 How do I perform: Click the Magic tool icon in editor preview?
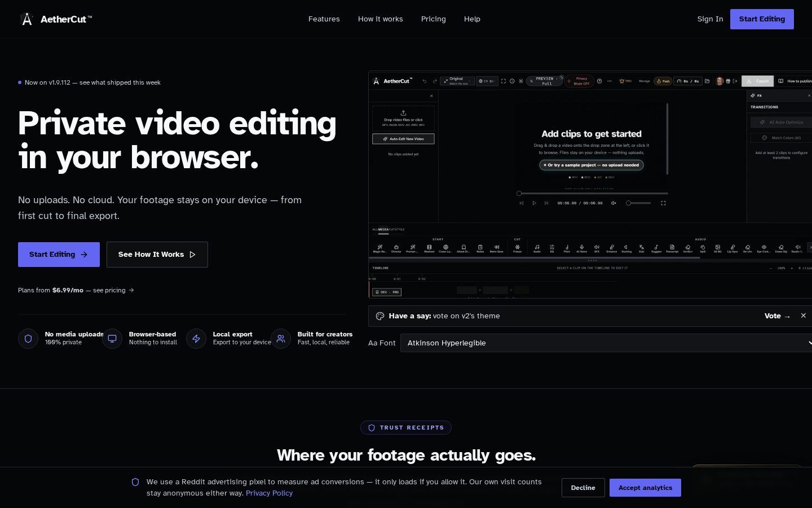(x=379, y=247)
